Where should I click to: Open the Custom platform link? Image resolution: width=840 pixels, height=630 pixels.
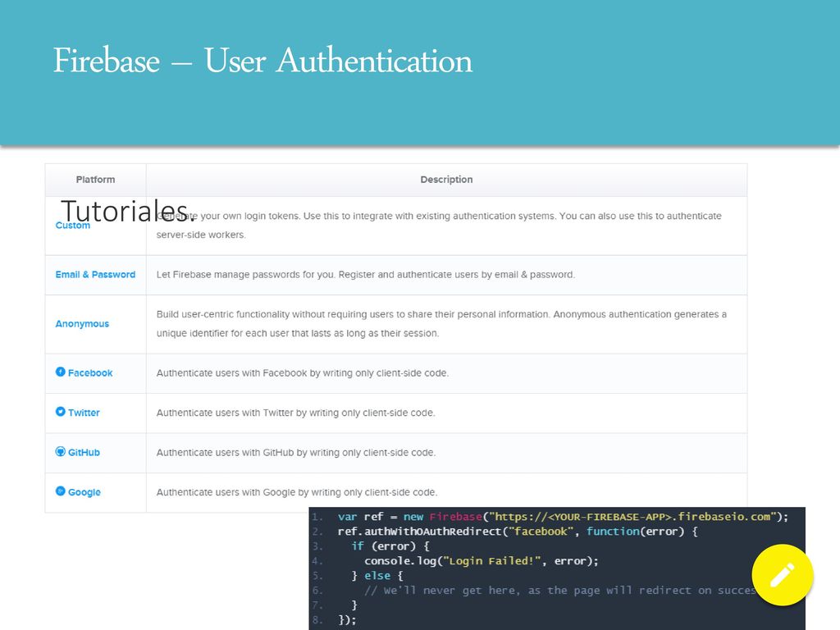coord(73,226)
